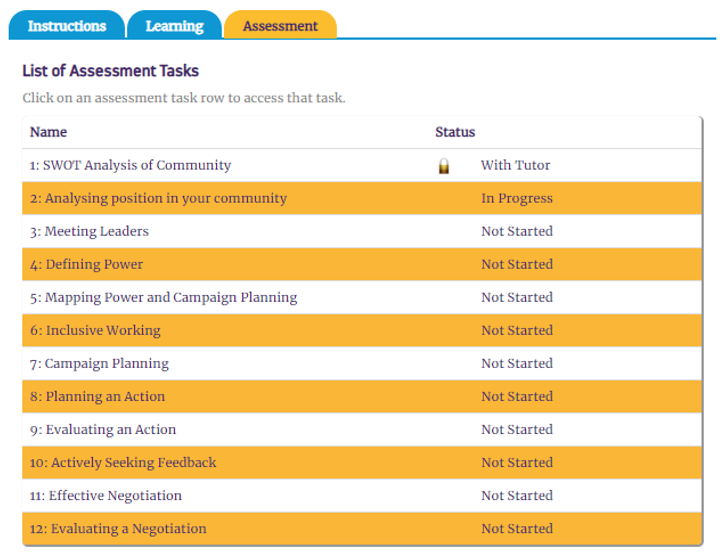Open the Learning tab
This screenshot has width=722, height=560.
(x=174, y=26)
